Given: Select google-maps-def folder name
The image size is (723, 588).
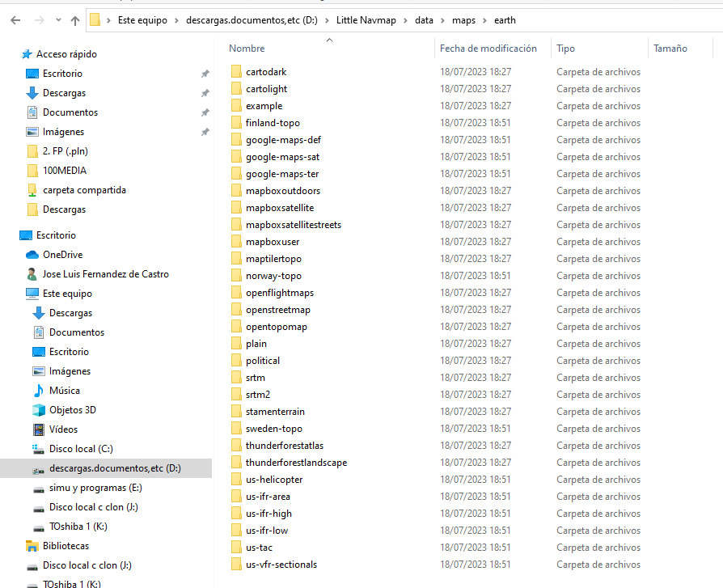Looking at the screenshot, I should coord(283,140).
